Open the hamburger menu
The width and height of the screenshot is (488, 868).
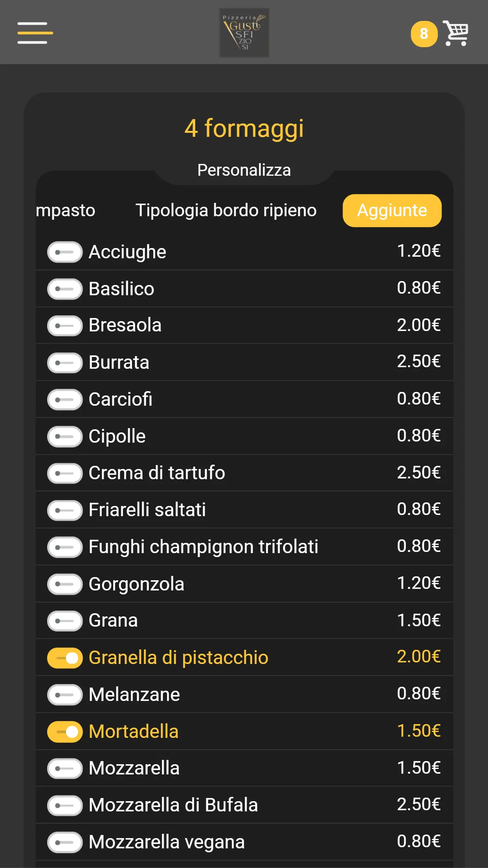35,33
